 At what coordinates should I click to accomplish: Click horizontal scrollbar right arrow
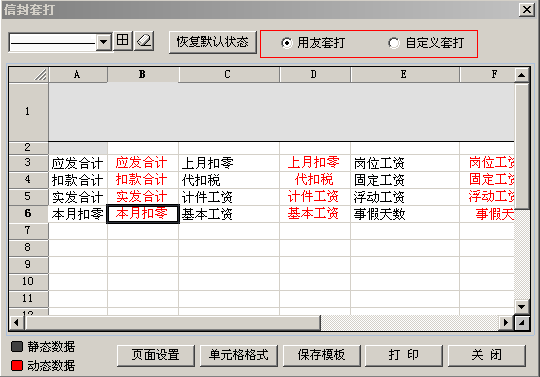[506, 323]
